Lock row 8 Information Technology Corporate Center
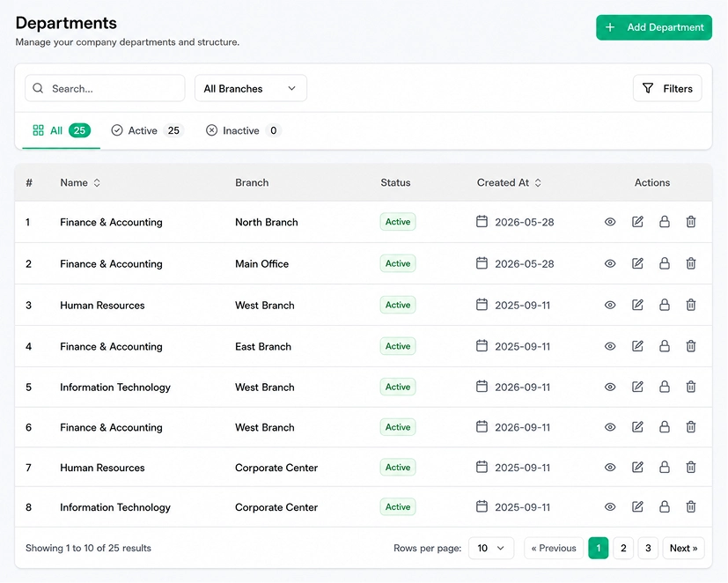Viewport: 728px width, 583px height. pyautogui.click(x=665, y=506)
